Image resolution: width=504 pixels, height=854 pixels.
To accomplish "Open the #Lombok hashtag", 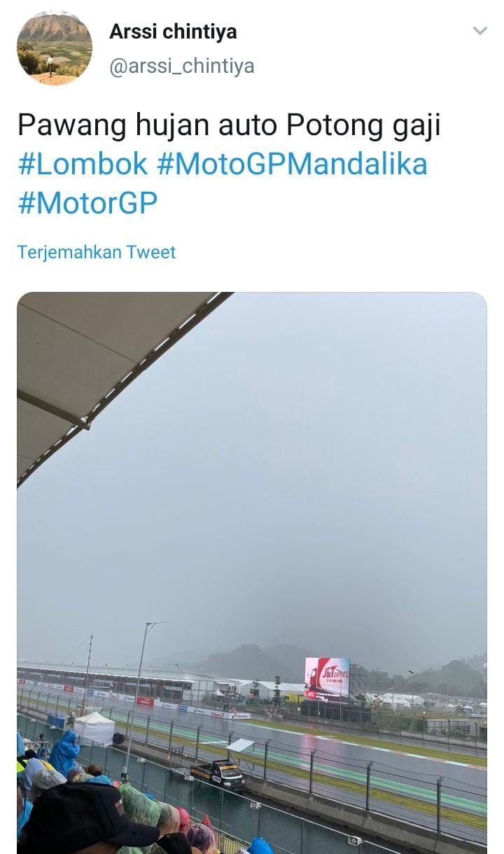I will (x=83, y=164).
